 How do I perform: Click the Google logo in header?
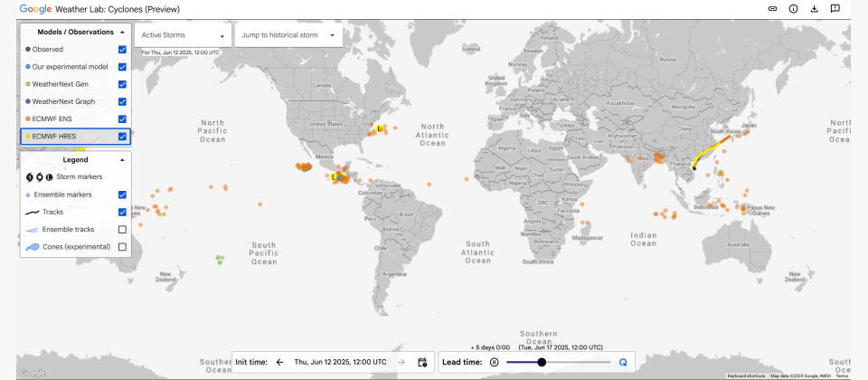[x=35, y=9]
